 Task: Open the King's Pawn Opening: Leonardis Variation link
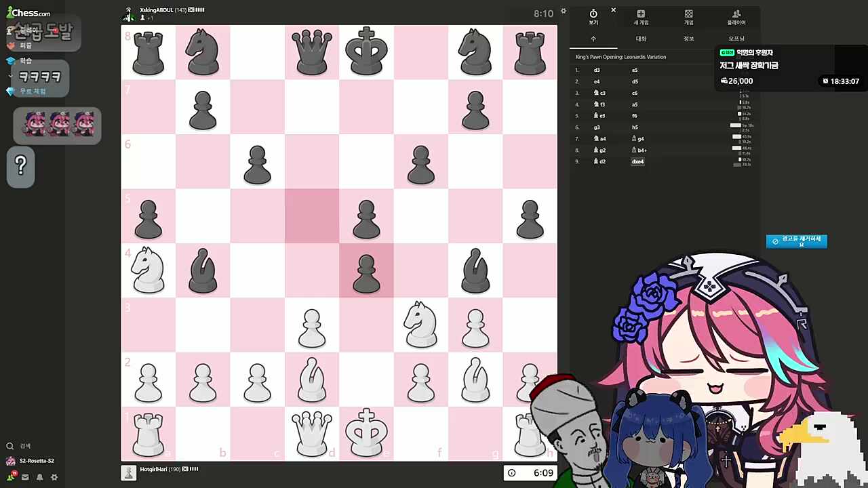tap(620, 57)
